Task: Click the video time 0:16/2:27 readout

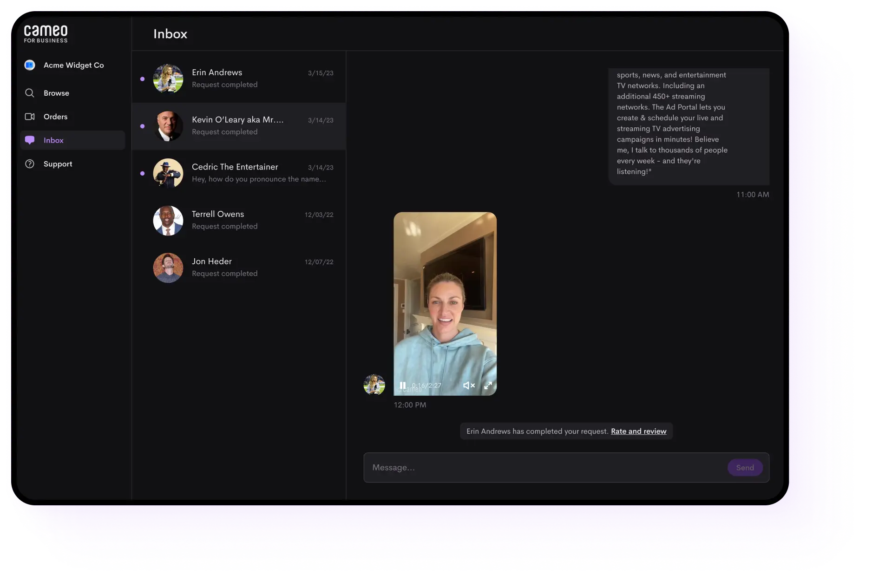Action: (426, 385)
